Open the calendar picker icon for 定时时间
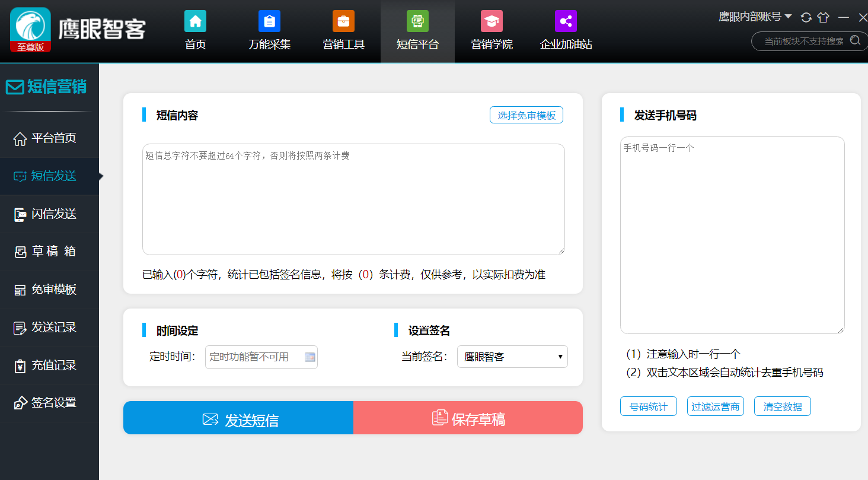 pos(309,357)
